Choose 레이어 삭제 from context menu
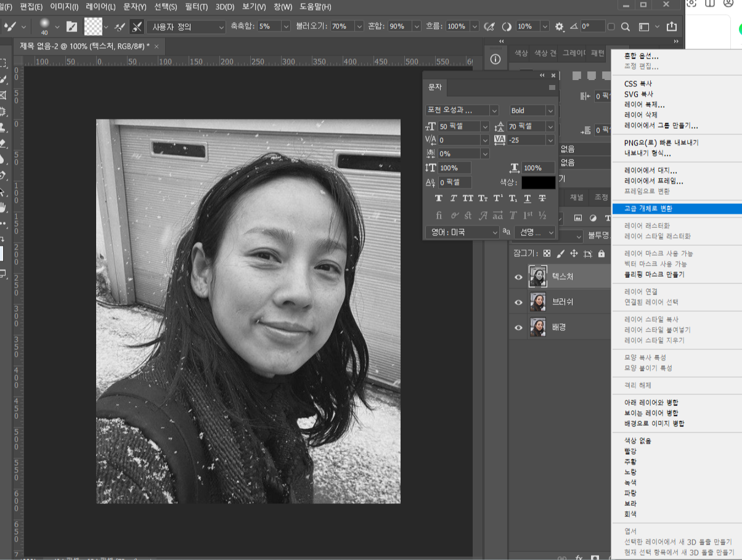This screenshot has height=560, width=742. (641, 115)
